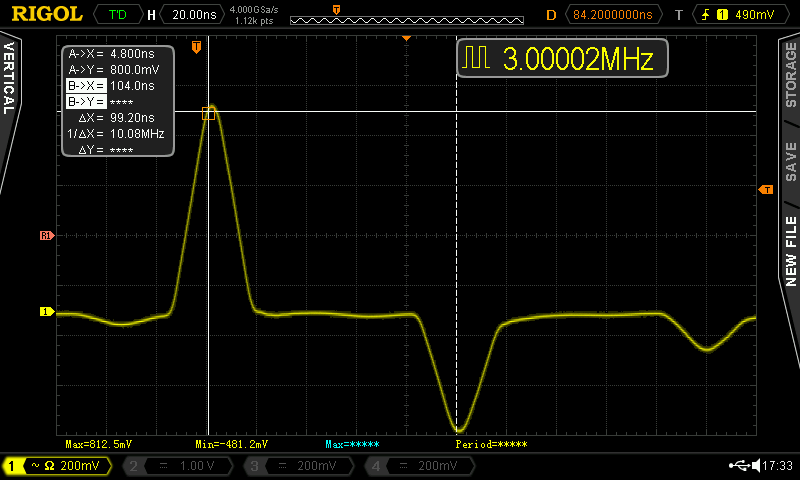Viewport: 800px width, 480px height.
Task: Click the 4.000GSa/s sample rate readout
Action: (254, 9)
